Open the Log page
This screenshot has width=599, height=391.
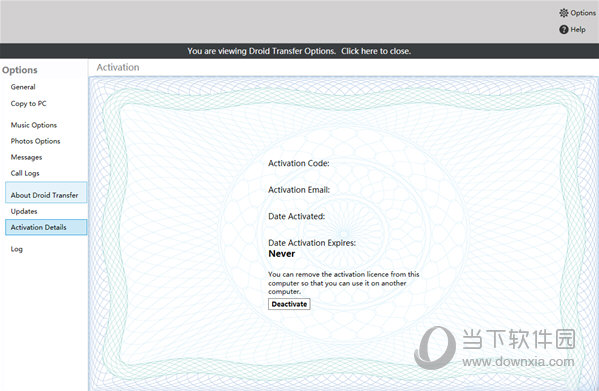[16, 249]
